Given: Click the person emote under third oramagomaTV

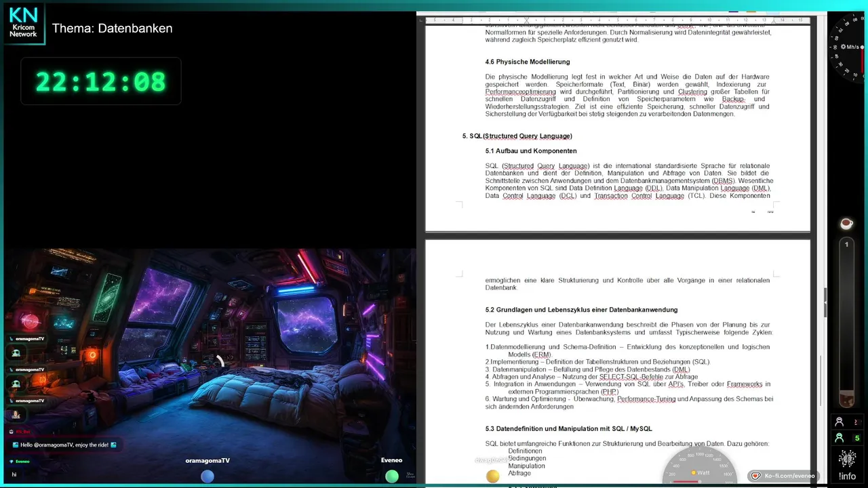Looking at the screenshot, I should 16,414.
